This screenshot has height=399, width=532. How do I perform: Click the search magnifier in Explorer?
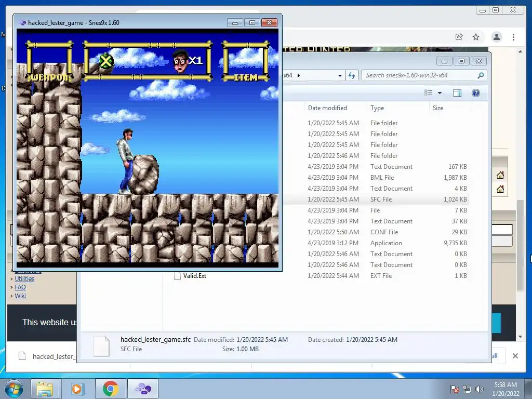click(x=481, y=75)
